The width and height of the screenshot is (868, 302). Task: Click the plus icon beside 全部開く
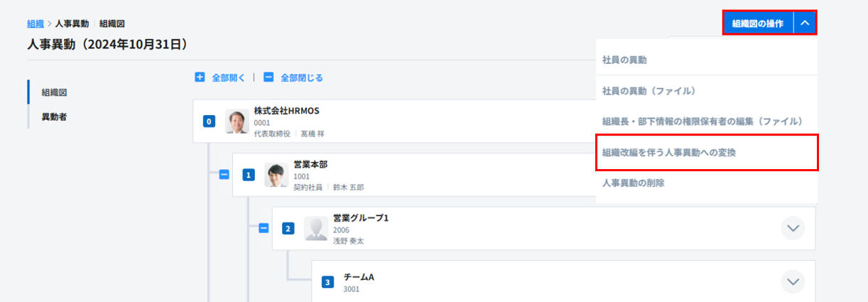200,77
